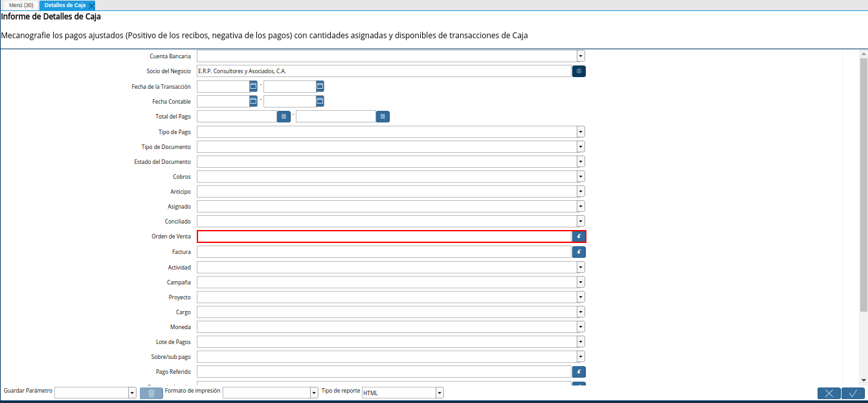Click the second Total del Pago amount field

336,117
